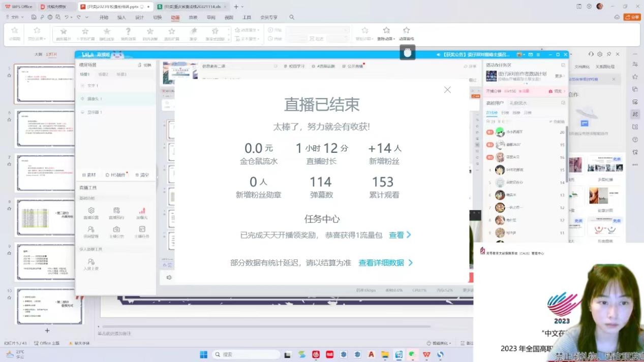644x362 pixels.
Task: Expand the 删除动画 dropdown in ribbon
Action: (386, 39)
